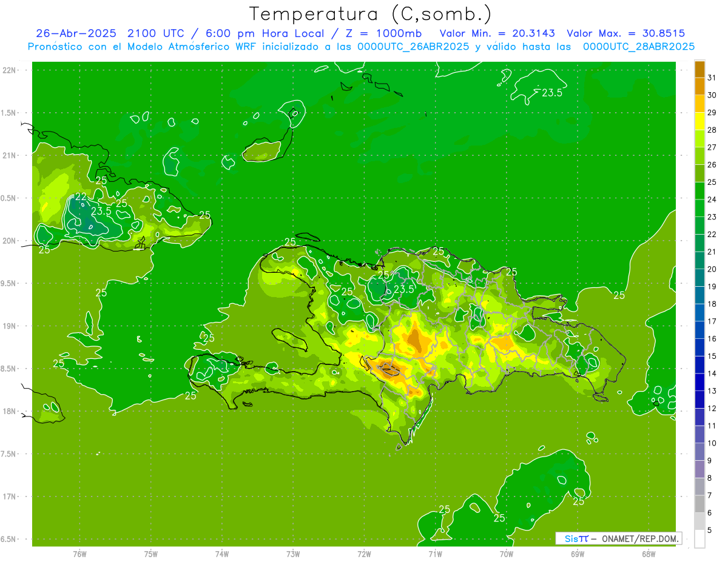Viewport: 728px width, 562px height.
Task: Select the orange swatch between 30 and 31
Action: click(x=699, y=87)
